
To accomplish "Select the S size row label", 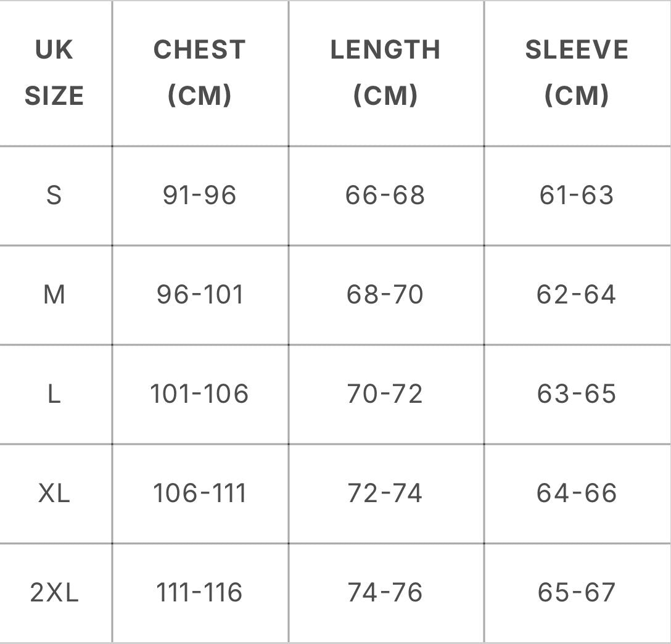I will pos(54,196).
